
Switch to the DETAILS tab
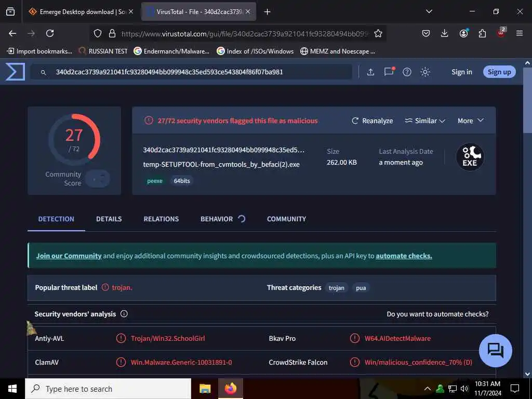coord(109,219)
